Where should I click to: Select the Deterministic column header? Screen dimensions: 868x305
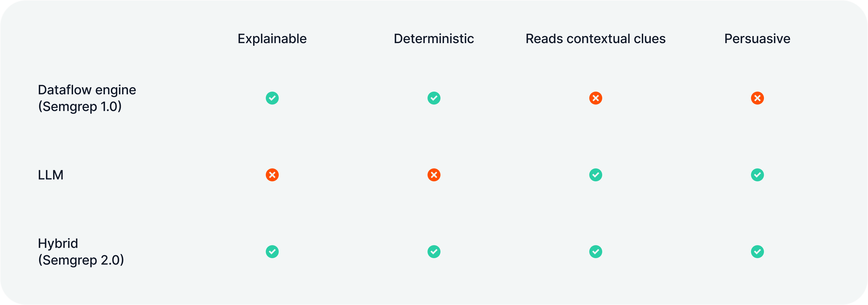(x=434, y=39)
